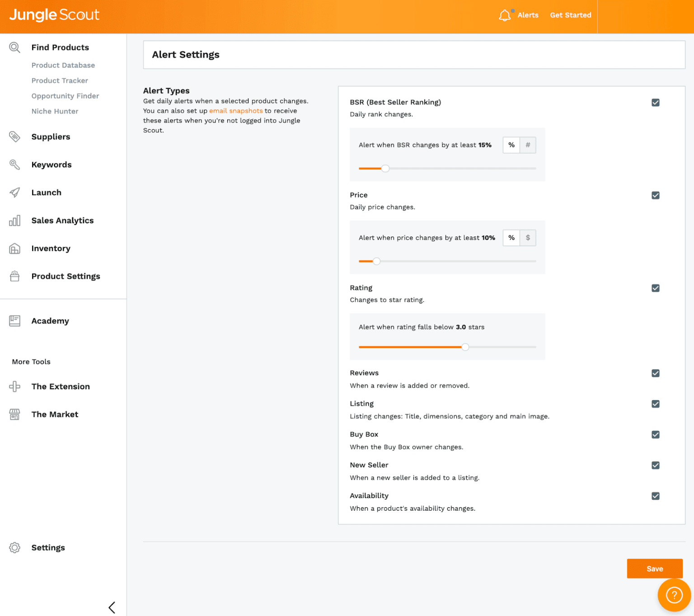Image resolution: width=694 pixels, height=616 pixels.
Task: Go to Opportunity Finder menu item
Action: coord(65,96)
